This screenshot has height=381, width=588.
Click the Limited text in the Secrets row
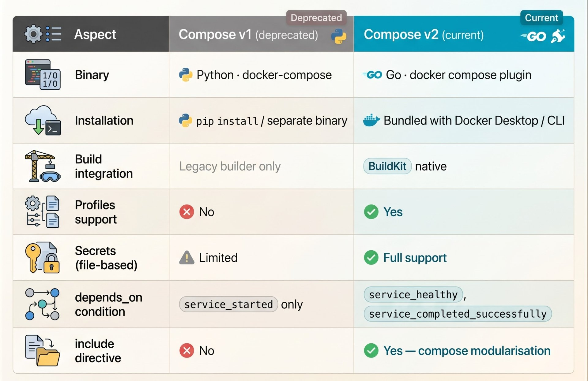(218, 258)
